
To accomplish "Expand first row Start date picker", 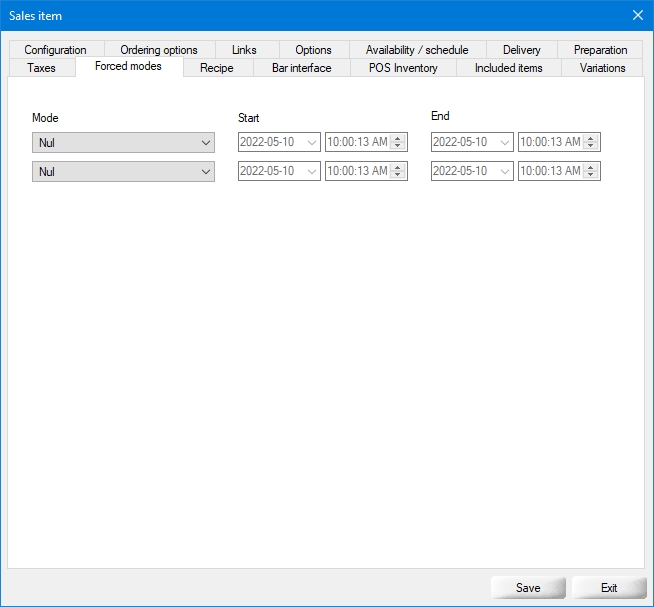I will (x=311, y=143).
